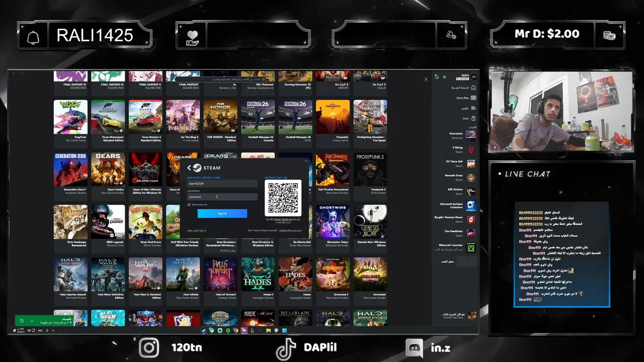Click the Steam icon on Windows taskbar

tap(203, 330)
